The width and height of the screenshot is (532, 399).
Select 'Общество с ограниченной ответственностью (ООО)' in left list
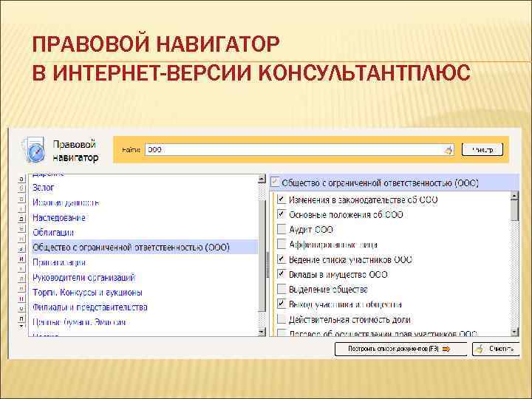[x=145, y=248]
